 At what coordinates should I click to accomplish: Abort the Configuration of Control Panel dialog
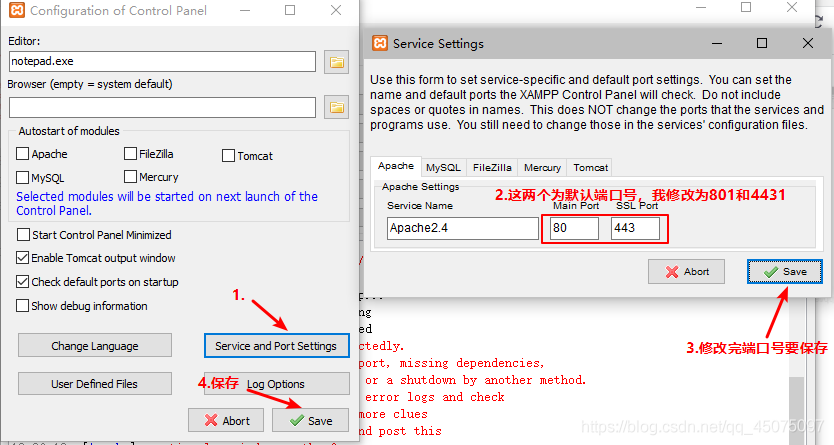point(226,421)
